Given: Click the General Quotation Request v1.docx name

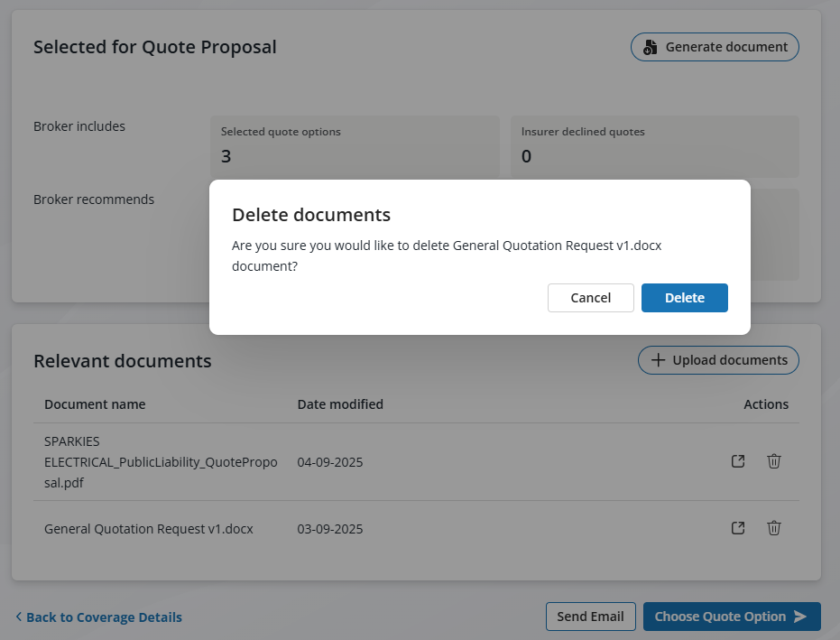Looking at the screenshot, I should 149,529.
